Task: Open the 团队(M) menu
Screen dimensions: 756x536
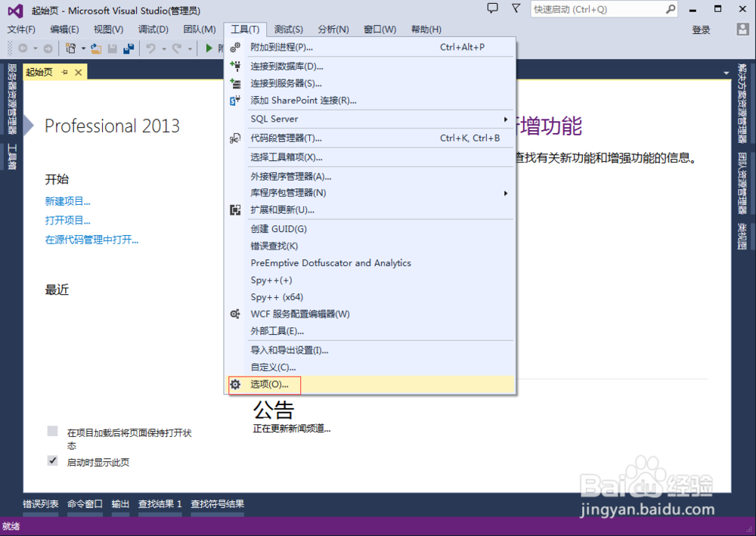Action: click(x=200, y=29)
